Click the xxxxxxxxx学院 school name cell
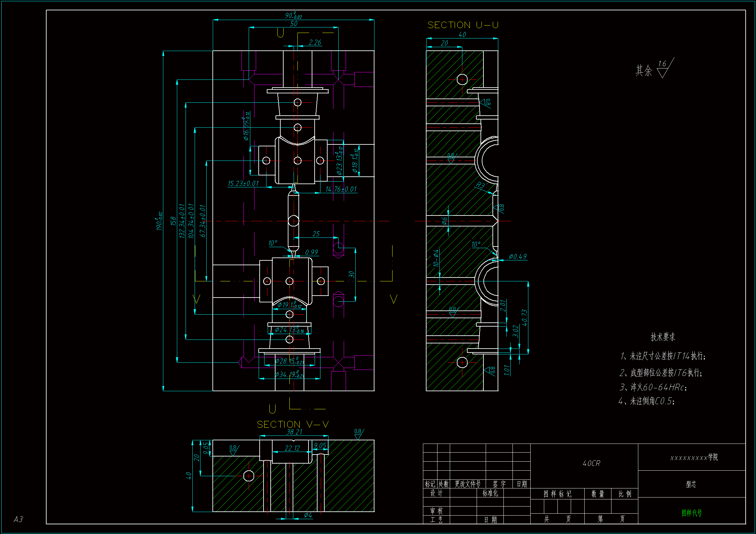The height and width of the screenshot is (534, 756). 694,457
